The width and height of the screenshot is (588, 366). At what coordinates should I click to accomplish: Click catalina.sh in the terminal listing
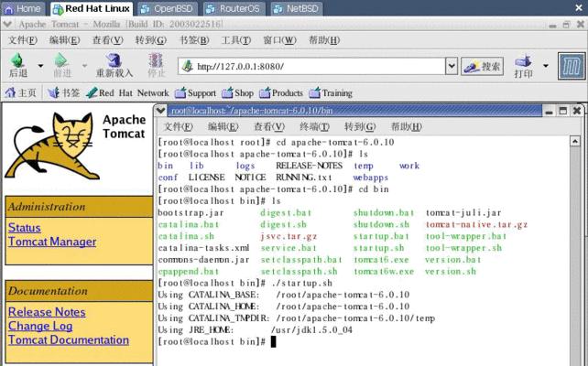pyautogui.click(x=186, y=236)
